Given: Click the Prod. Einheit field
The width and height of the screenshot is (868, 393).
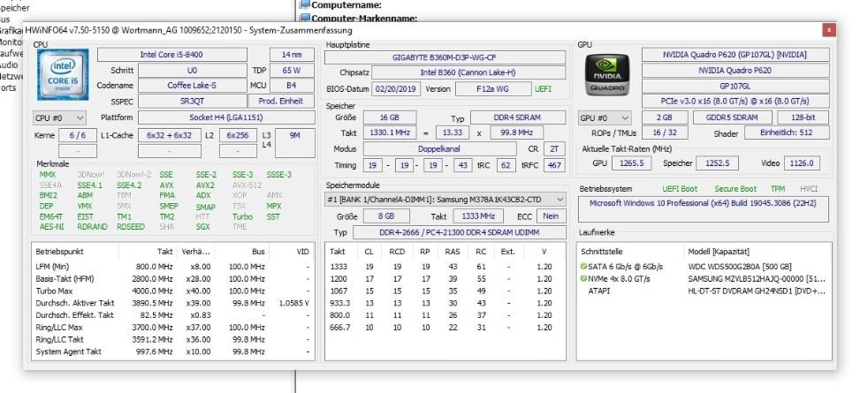Looking at the screenshot, I should 281,102.
